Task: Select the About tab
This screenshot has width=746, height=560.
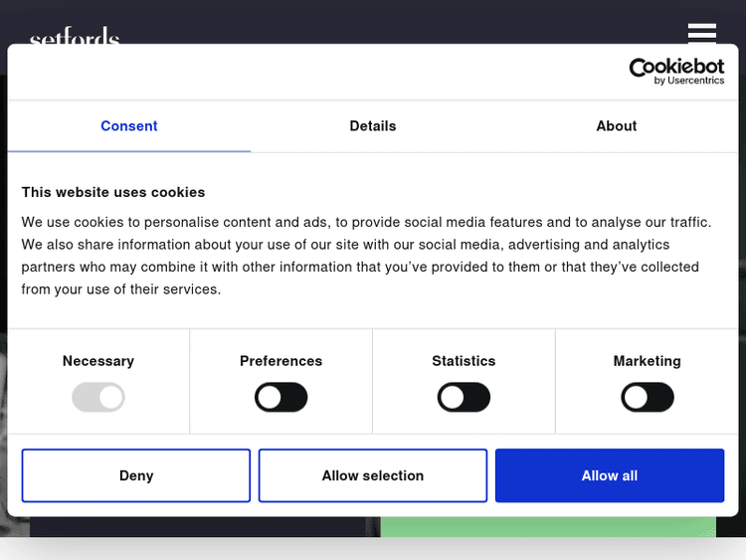Action: [616, 126]
